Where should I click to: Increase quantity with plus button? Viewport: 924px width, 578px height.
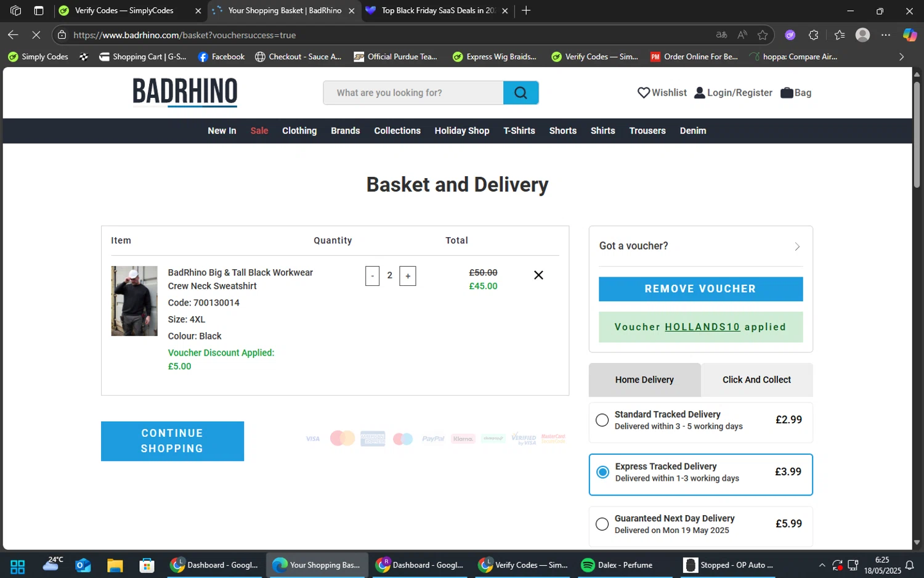[x=408, y=276]
